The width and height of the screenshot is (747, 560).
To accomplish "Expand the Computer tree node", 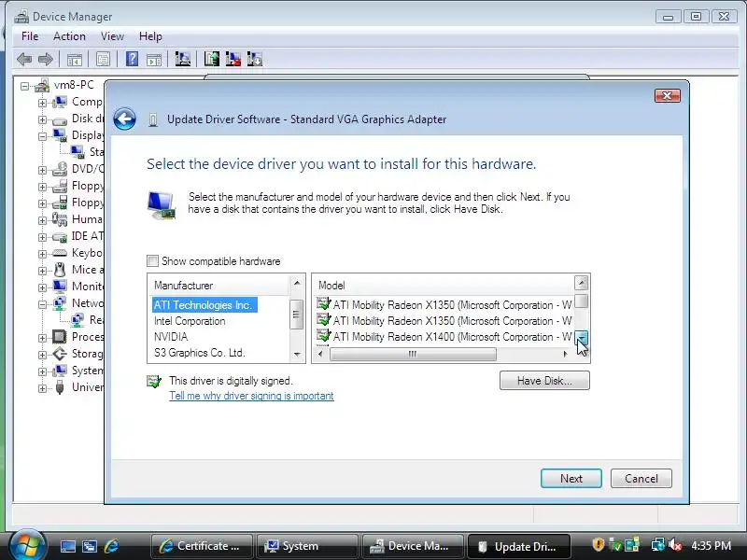I will 42,103.
